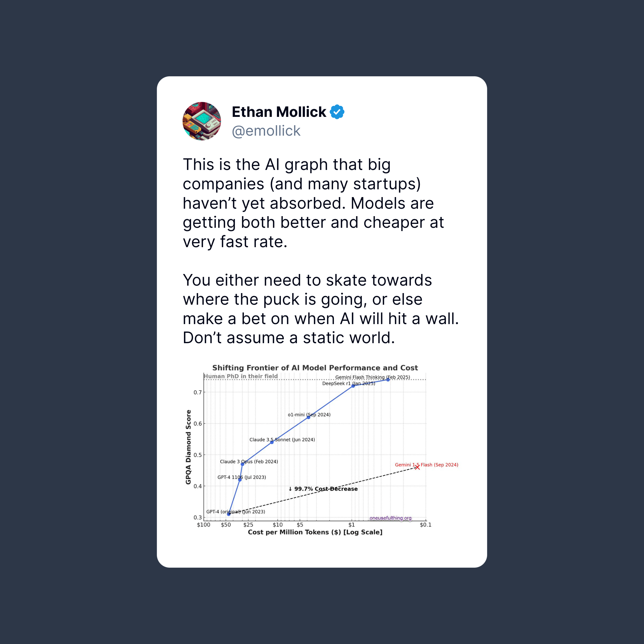Click the Human PhD in their field label
644x644 pixels.
241,376
